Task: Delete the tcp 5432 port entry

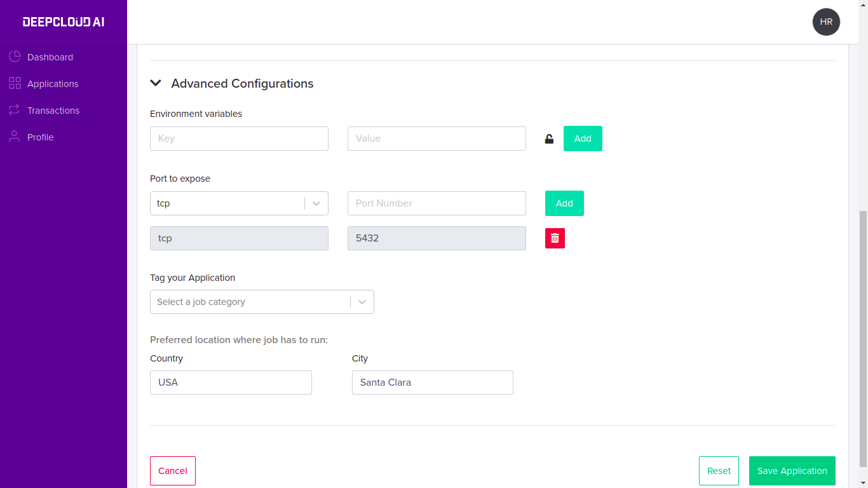Action: point(555,238)
